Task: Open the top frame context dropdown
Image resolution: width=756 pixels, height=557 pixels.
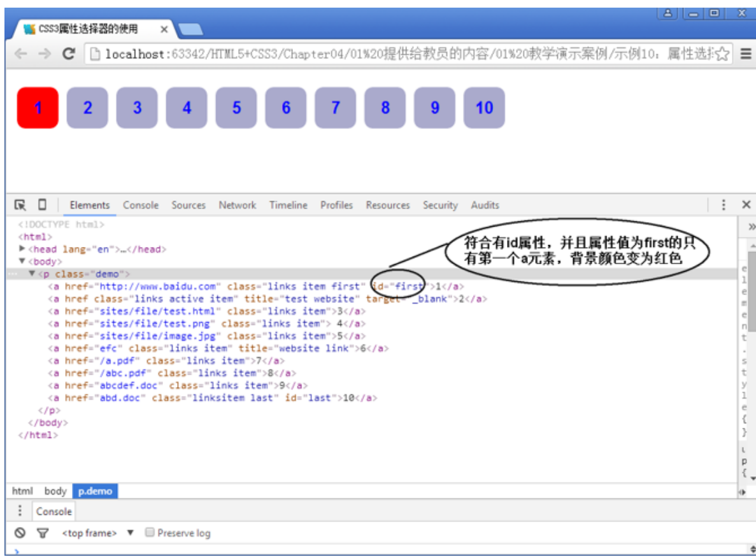Action: tap(98, 533)
